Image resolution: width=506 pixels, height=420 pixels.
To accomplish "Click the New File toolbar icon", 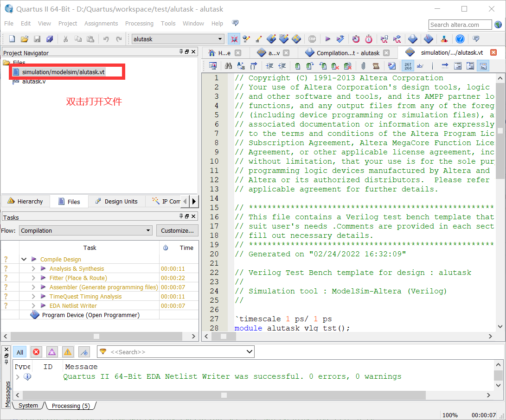I will [x=11, y=39].
